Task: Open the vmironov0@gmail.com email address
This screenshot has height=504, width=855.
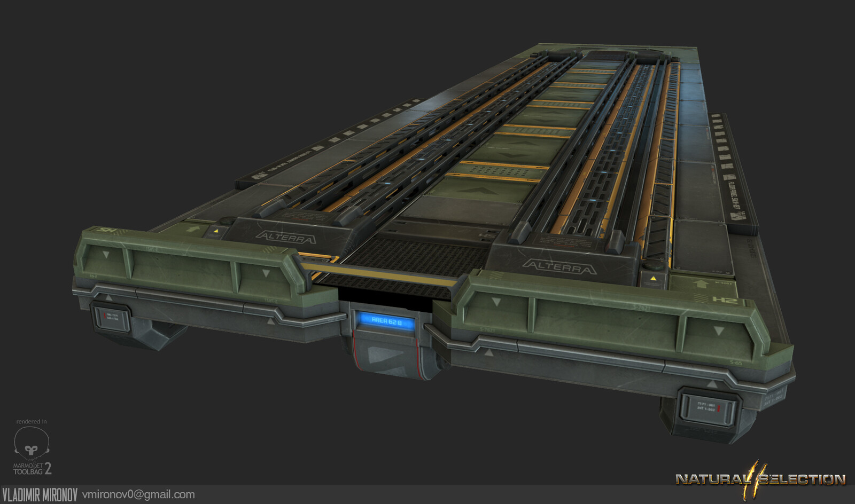Action: point(138,494)
